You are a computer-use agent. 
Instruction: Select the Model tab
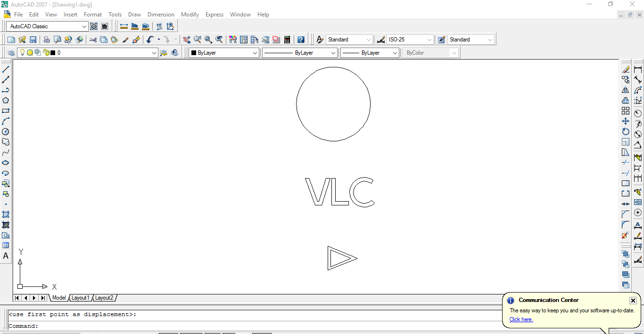pyautogui.click(x=59, y=298)
